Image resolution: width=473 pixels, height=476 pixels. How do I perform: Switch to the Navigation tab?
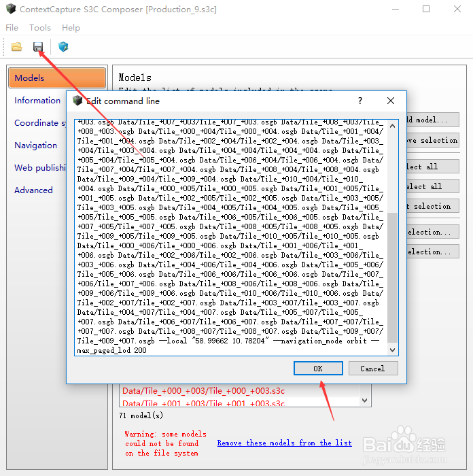(35, 146)
